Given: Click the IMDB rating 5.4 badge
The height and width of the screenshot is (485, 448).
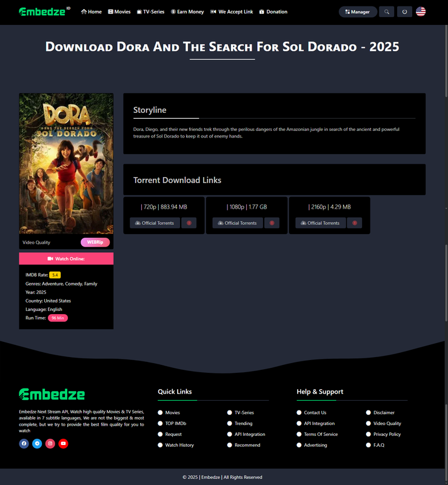Looking at the screenshot, I should pyautogui.click(x=55, y=275).
